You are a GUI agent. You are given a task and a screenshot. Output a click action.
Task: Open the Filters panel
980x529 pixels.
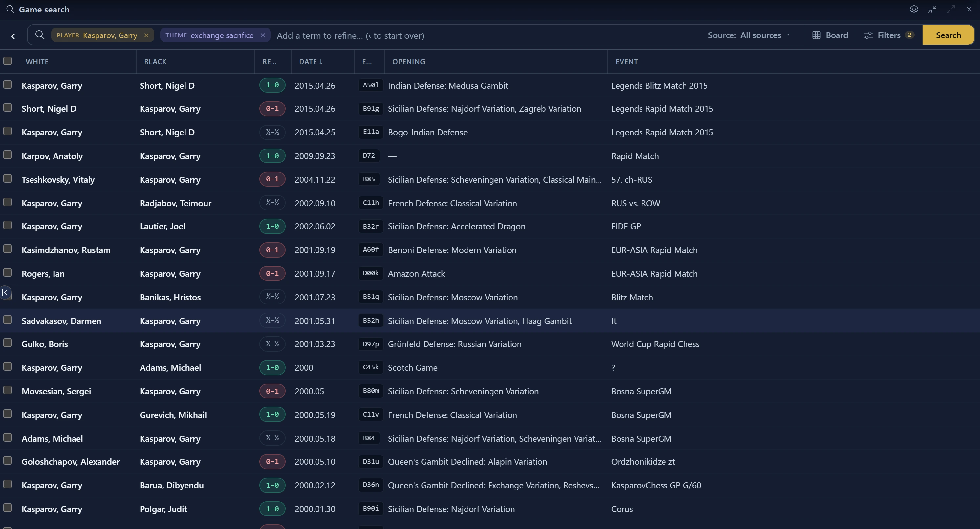pos(889,35)
